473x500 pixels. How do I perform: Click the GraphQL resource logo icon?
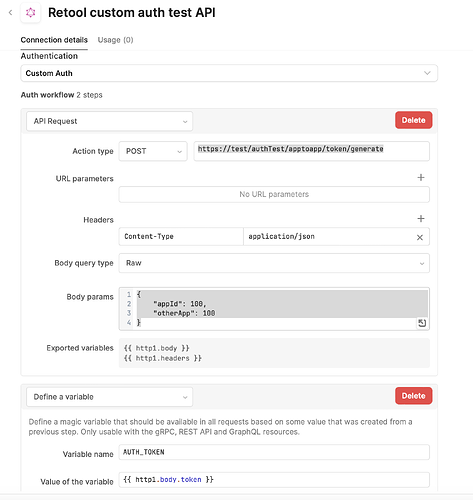(31, 13)
